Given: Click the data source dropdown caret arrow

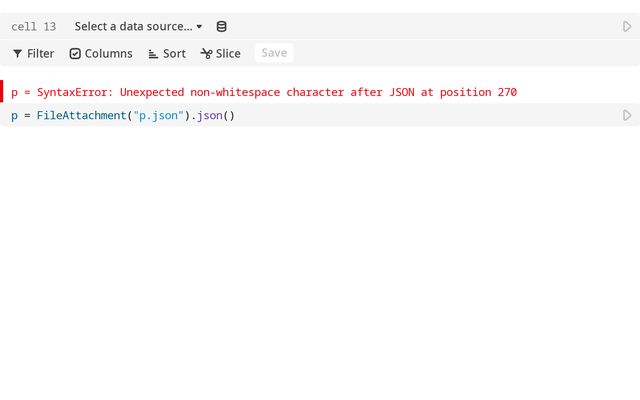Looking at the screenshot, I should pos(199,27).
